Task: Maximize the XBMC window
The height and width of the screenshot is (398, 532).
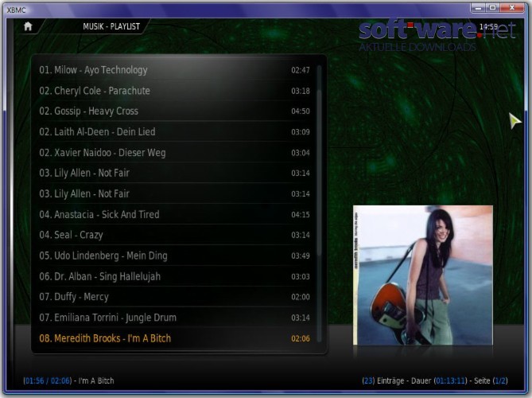Action: 493,7
